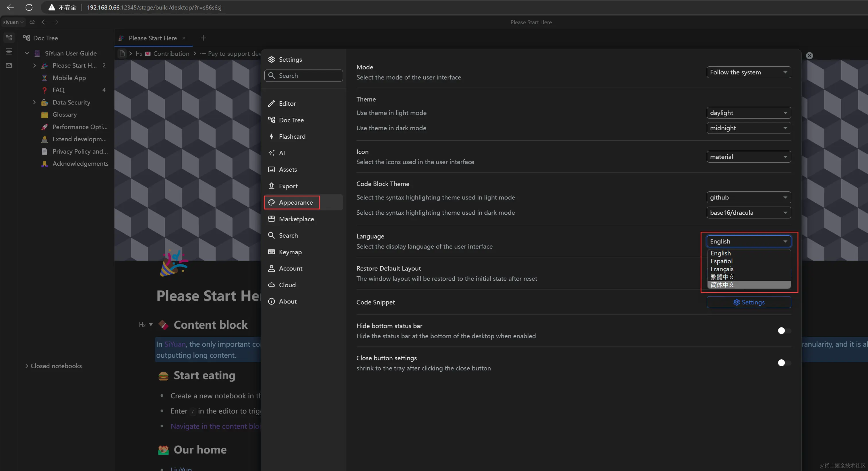The image size is (868, 471).
Task: Click the new tab plus icon
Action: coord(203,38)
